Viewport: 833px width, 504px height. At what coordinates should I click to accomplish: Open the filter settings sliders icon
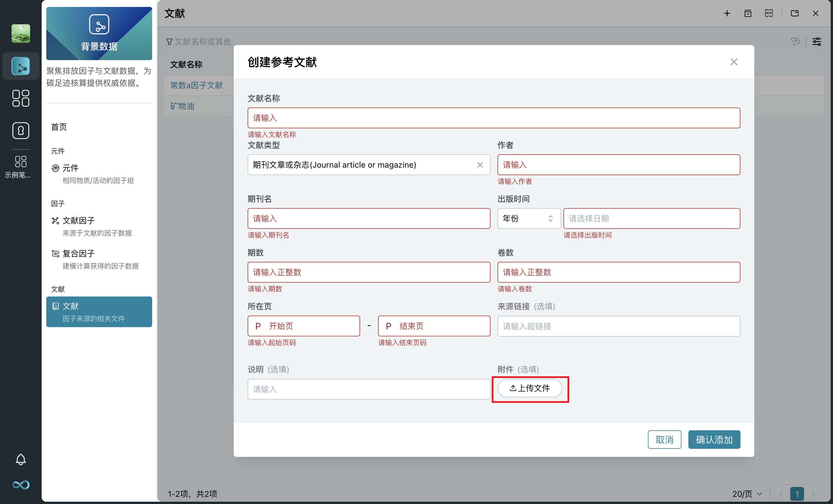817,42
